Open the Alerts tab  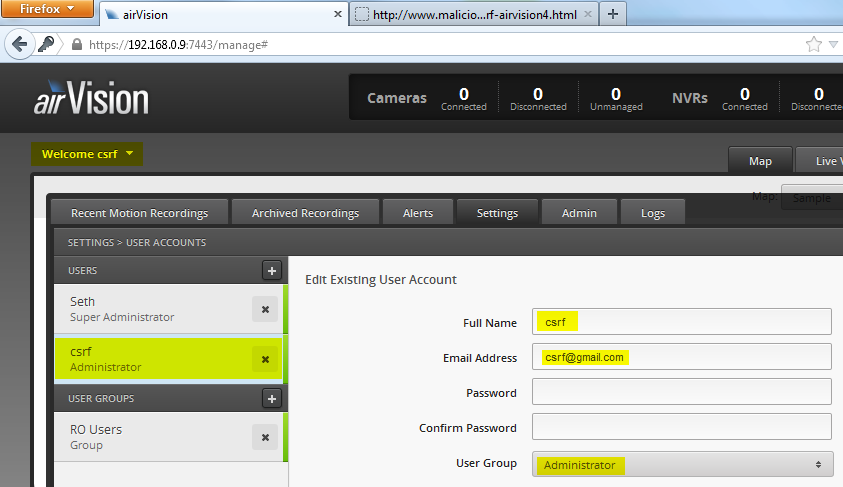click(418, 213)
